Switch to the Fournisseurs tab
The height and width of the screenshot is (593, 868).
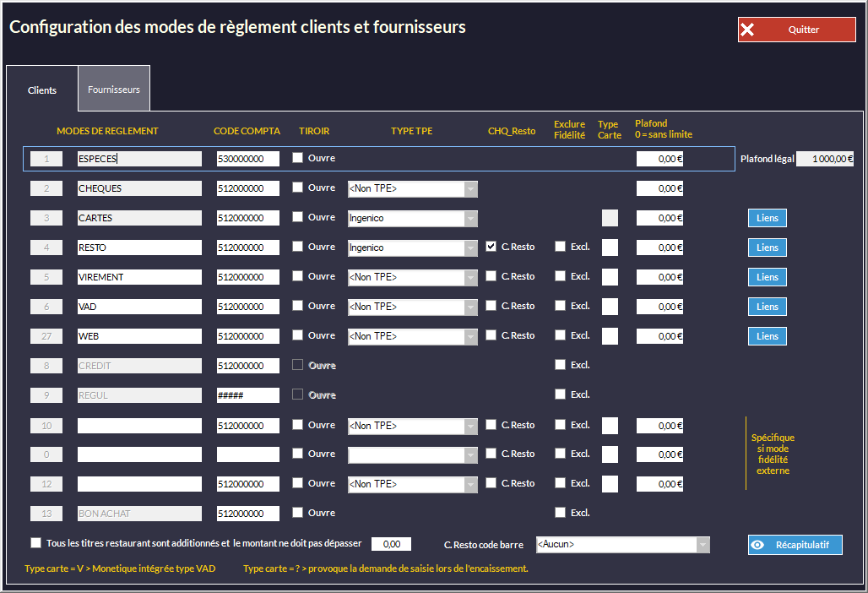114,89
